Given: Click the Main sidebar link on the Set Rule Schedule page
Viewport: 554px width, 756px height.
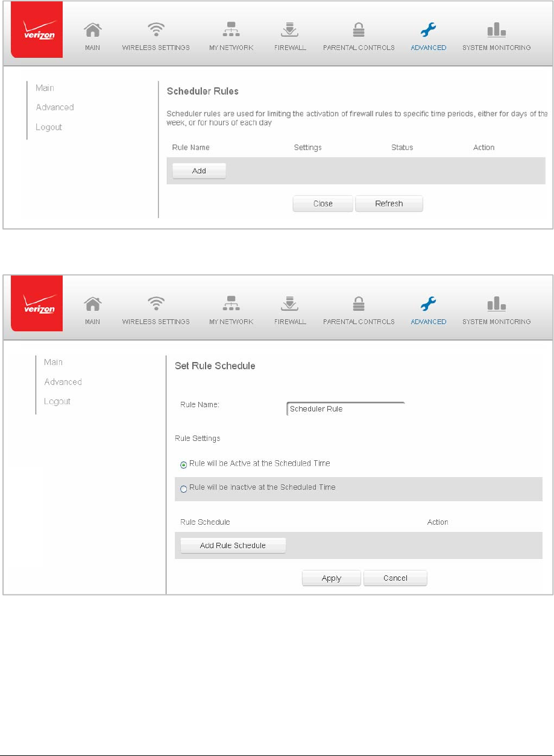Looking at the screenshot, I should [x=53, y=362].
